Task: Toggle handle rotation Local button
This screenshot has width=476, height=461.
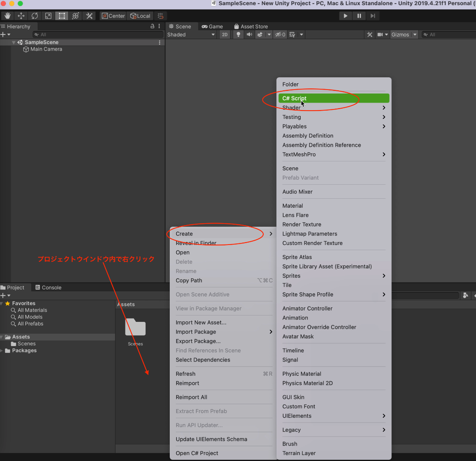Action: coord(140,16)
